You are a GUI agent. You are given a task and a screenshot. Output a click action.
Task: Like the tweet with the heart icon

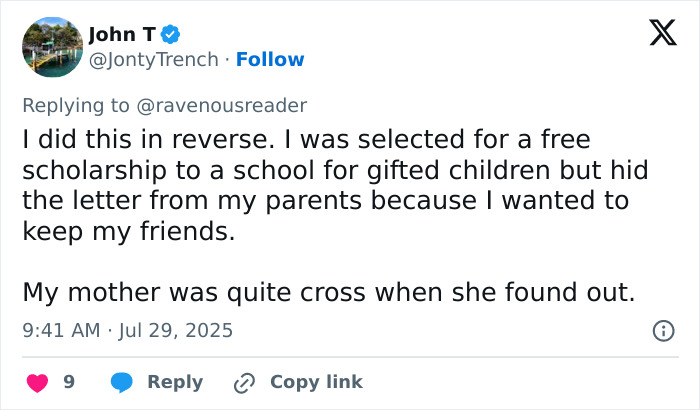pos(37,382)
